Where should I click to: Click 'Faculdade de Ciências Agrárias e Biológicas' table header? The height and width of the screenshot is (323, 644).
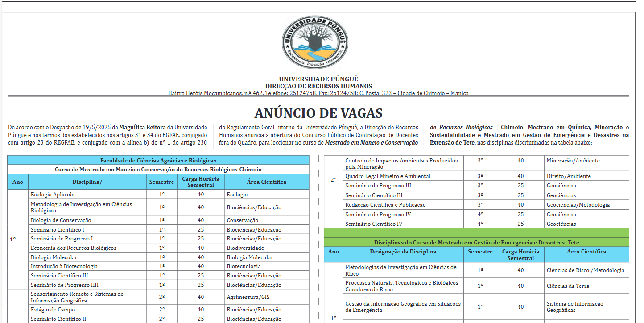point(158,160)
